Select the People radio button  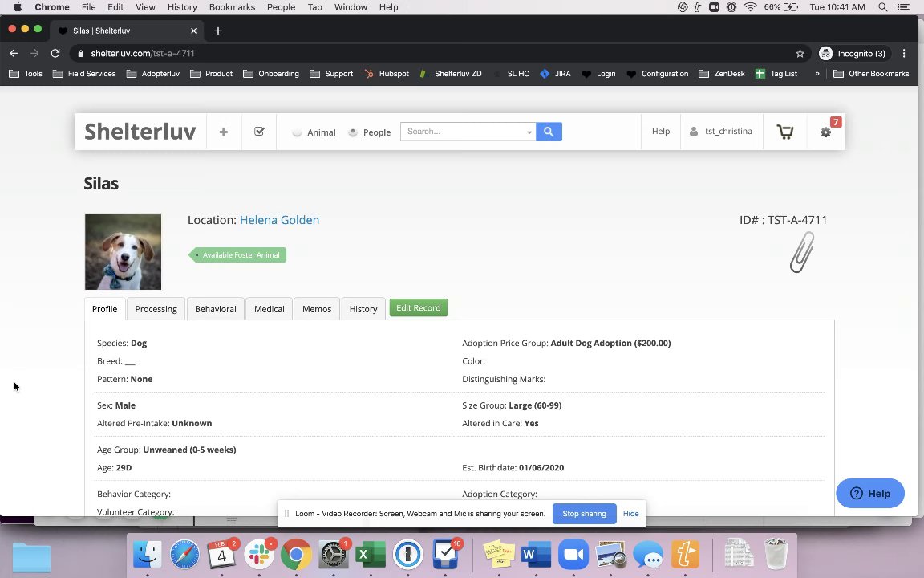click(x=353, y=132)
